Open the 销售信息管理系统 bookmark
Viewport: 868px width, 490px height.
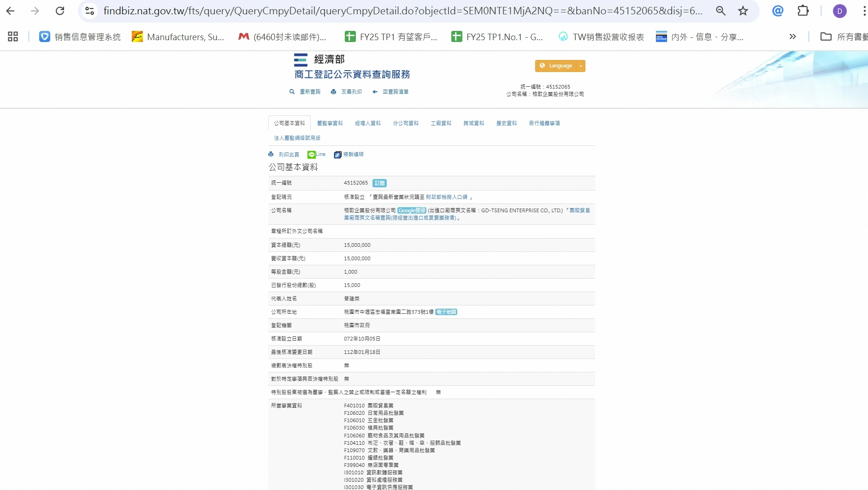click(x=80, y=37)
